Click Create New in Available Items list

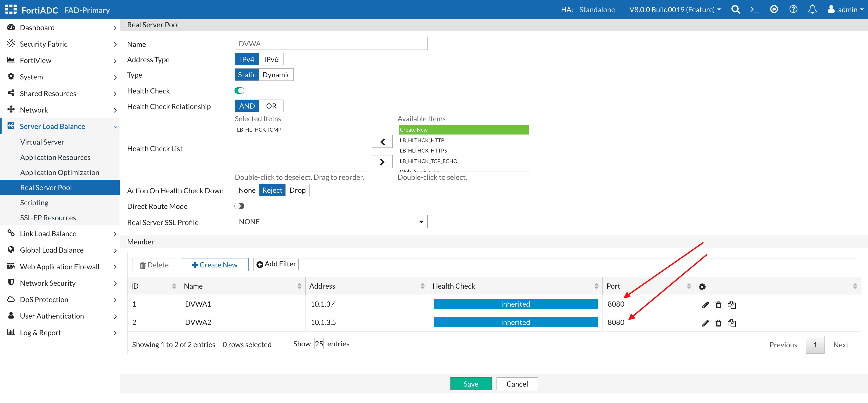pyautogui.click(x=463, y=130)
